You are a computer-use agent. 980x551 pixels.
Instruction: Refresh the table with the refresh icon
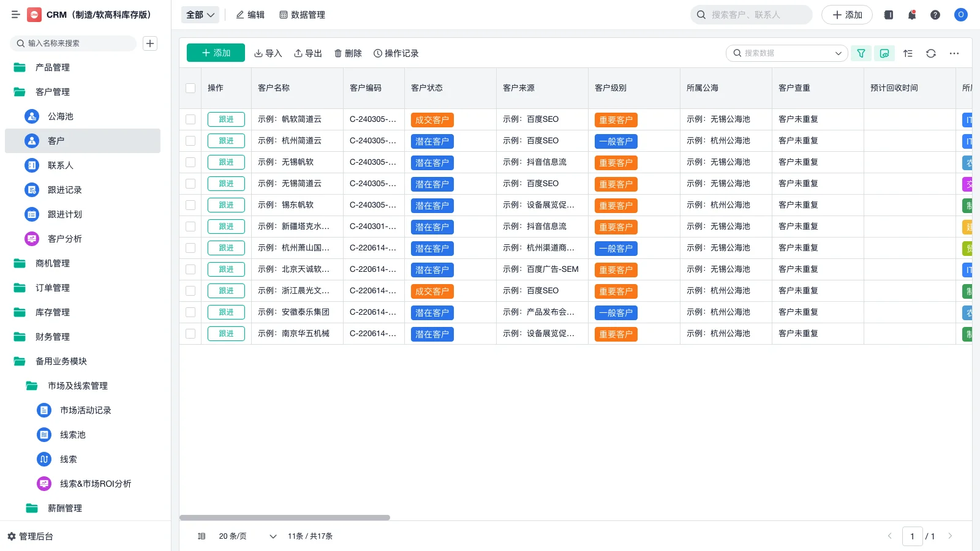coord(931,53)
